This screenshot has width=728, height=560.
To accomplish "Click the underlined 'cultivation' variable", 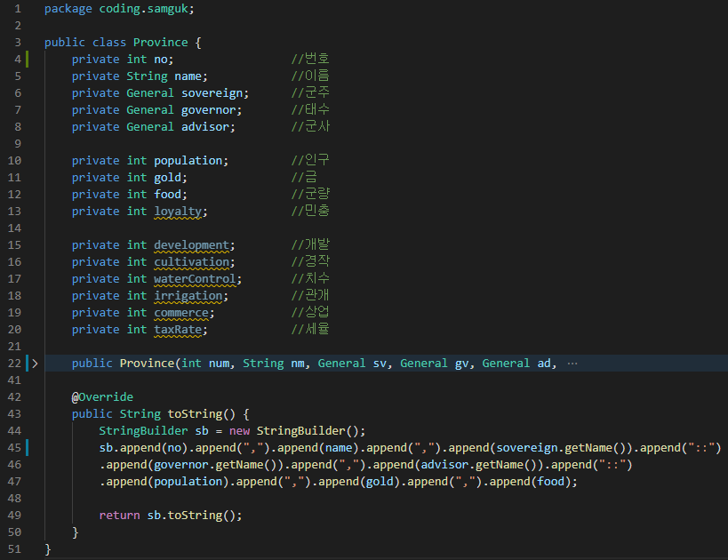I will pos(191,262).
